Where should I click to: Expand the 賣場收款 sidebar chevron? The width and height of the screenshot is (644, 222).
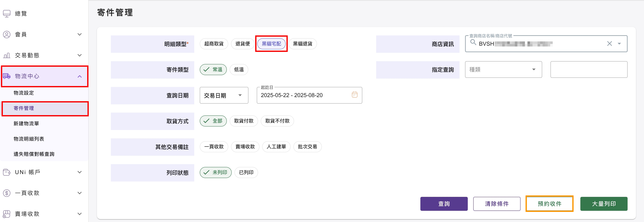coord(79,214)
